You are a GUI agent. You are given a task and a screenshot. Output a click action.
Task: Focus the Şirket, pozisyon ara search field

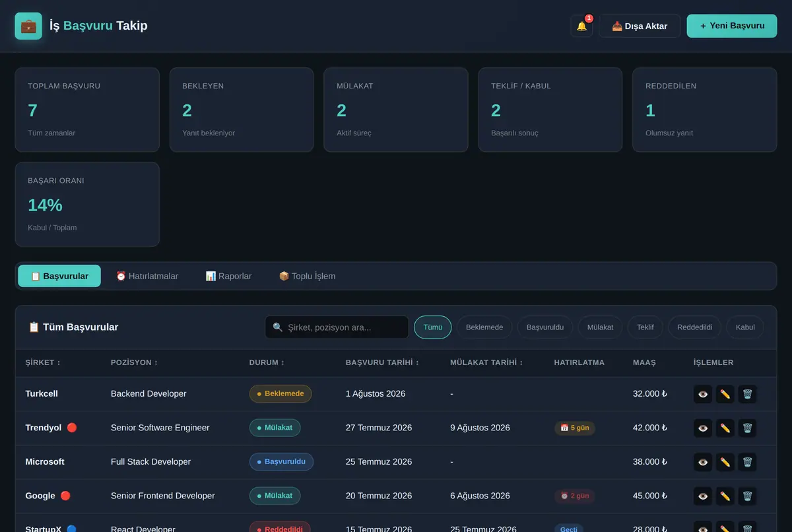(x=337, y=327)
